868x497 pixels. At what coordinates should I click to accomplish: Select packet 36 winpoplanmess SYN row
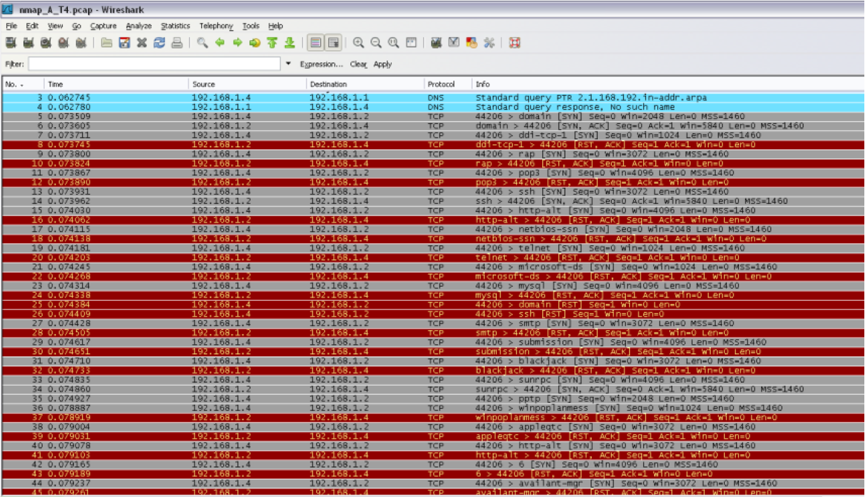coord(433,408)
